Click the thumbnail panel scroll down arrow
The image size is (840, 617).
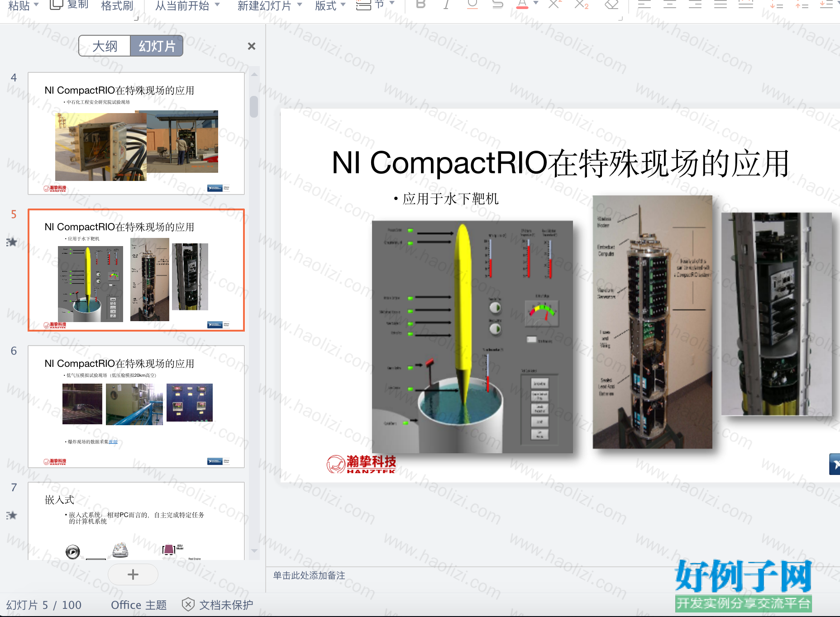[254, 551]
